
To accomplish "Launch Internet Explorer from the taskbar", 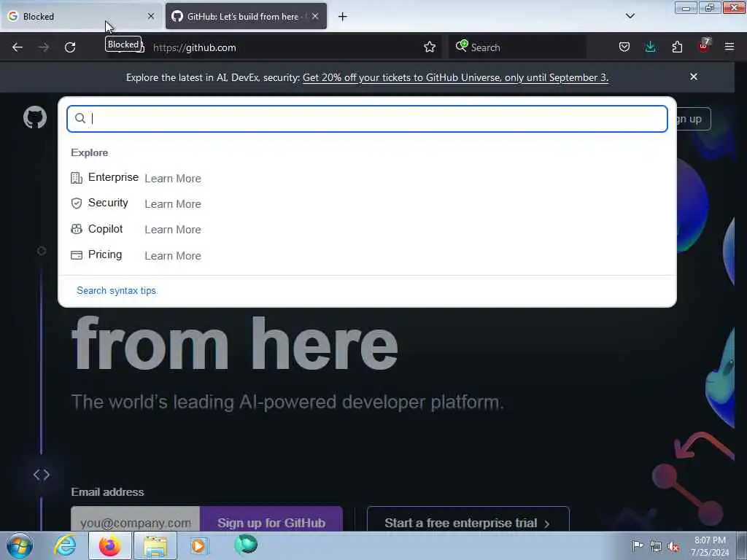I will coord(65,545).
